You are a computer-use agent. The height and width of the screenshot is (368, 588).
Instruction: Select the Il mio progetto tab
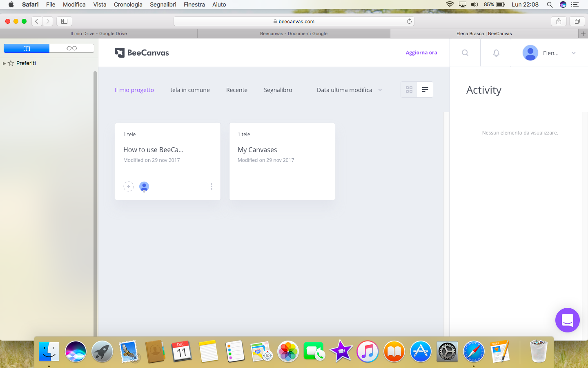[x=134, y=90]
